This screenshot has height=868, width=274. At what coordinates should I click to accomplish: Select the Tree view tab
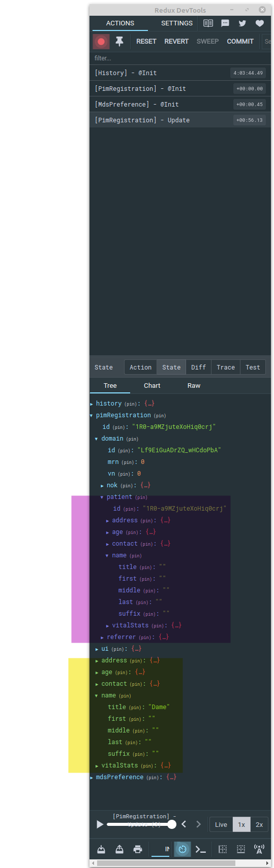(110, 386)
